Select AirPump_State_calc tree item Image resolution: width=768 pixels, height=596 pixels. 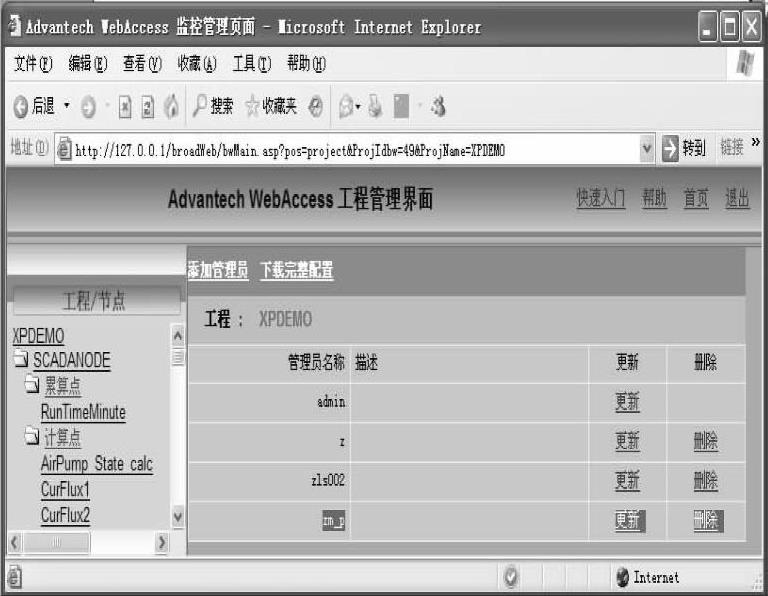(x=97, y=463)
